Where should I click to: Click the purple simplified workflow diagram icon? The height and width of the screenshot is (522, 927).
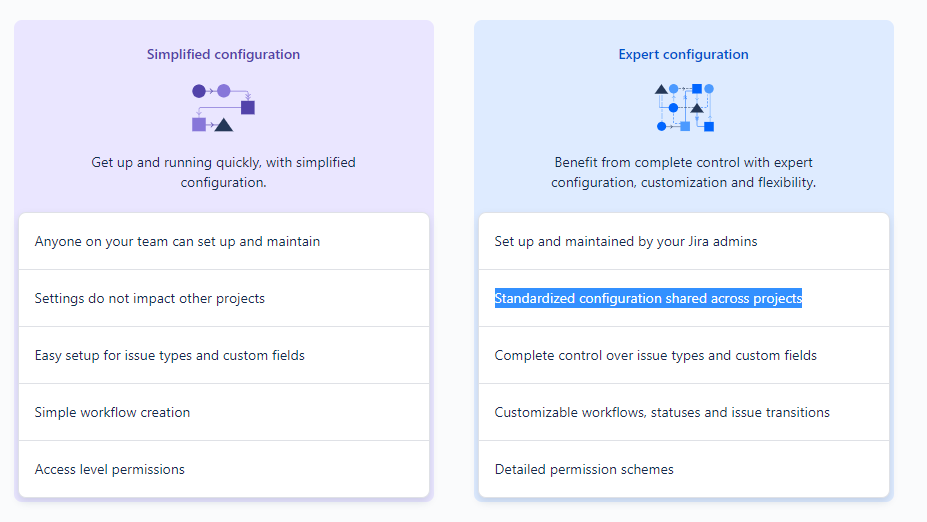click(x=223, y=108)
